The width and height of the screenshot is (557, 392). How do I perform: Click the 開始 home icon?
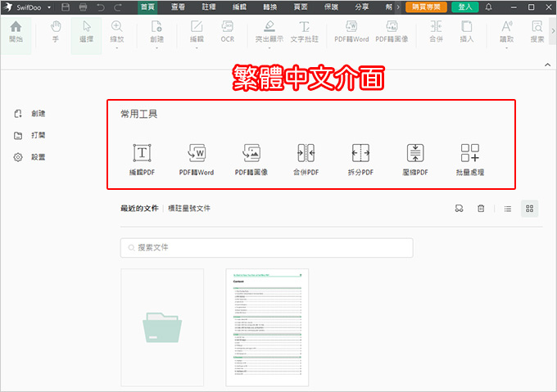tap(16, 32)
